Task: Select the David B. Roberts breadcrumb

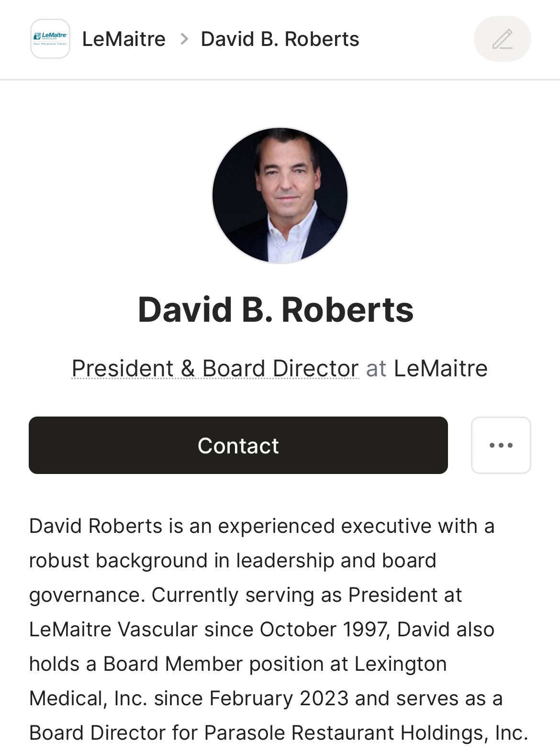Action: point(280,39)
